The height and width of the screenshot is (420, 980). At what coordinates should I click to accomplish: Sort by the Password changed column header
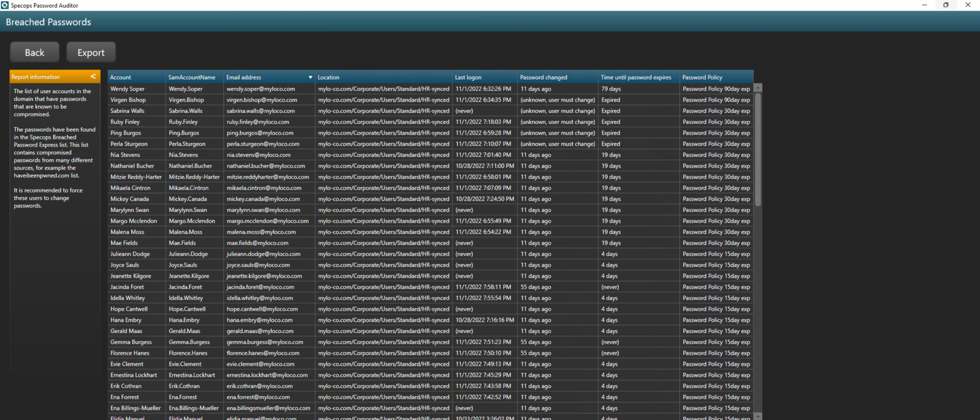558,77
